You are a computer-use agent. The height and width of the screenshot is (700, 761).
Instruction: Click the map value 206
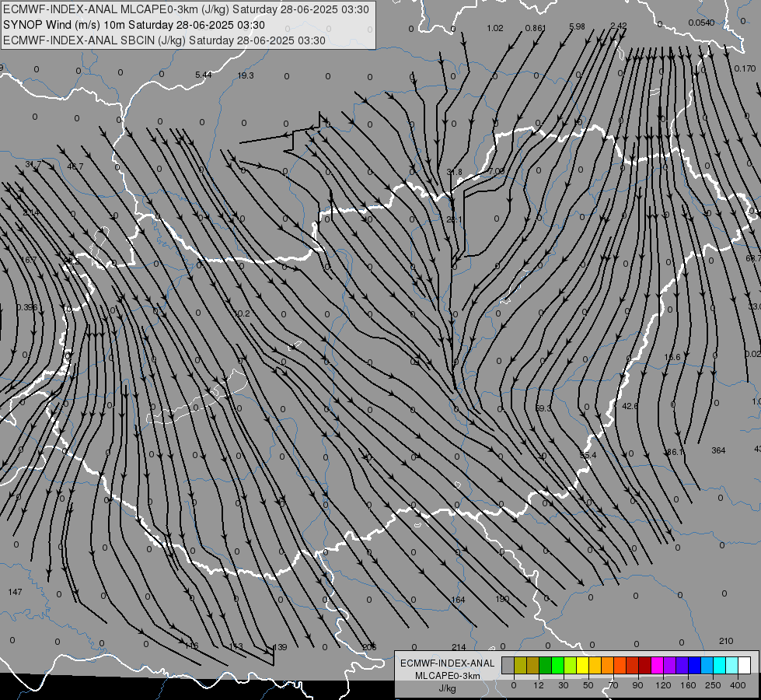(x=369, y=647)
